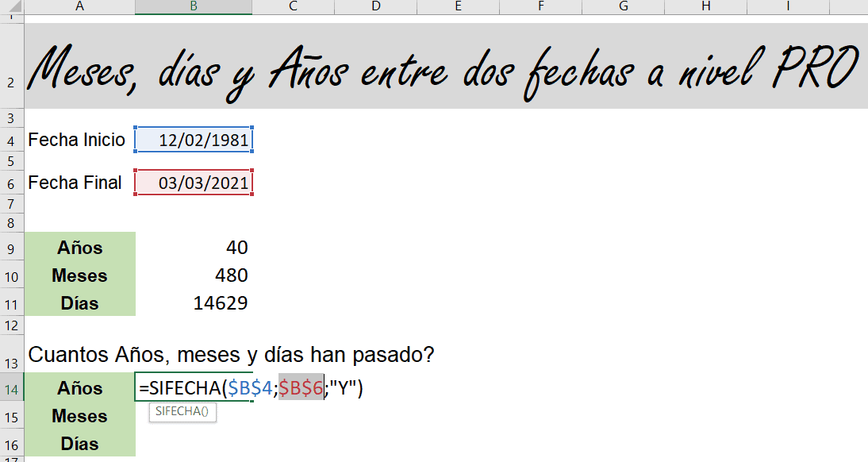
Task: Click the green 'Meses' label in row 10
Action: coord(79,275)
